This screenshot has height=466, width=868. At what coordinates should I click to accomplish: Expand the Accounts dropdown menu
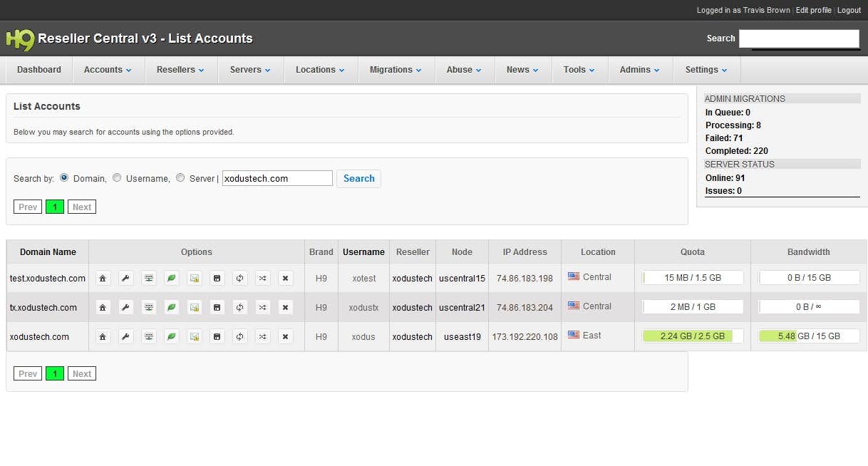[x=108, y=70]
